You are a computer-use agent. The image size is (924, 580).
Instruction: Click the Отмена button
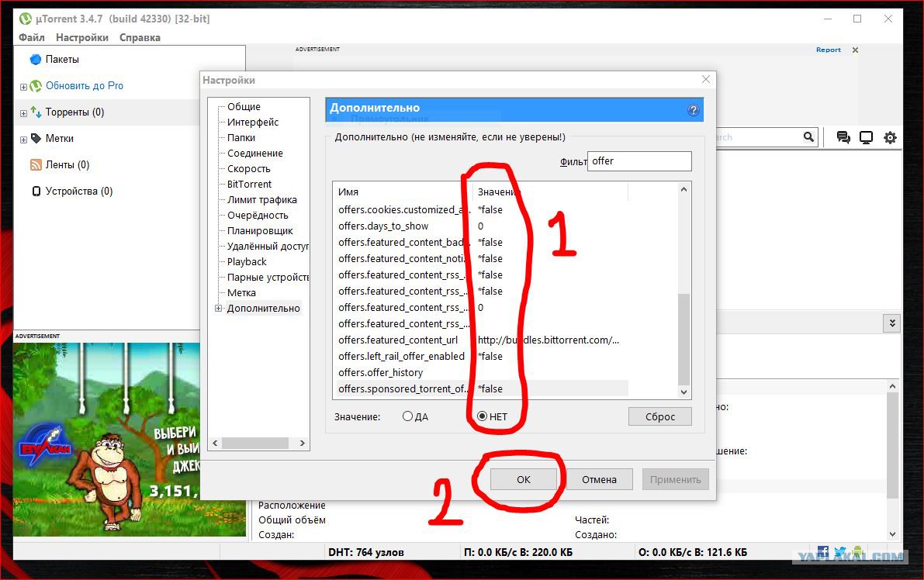(x=599, y=479)
